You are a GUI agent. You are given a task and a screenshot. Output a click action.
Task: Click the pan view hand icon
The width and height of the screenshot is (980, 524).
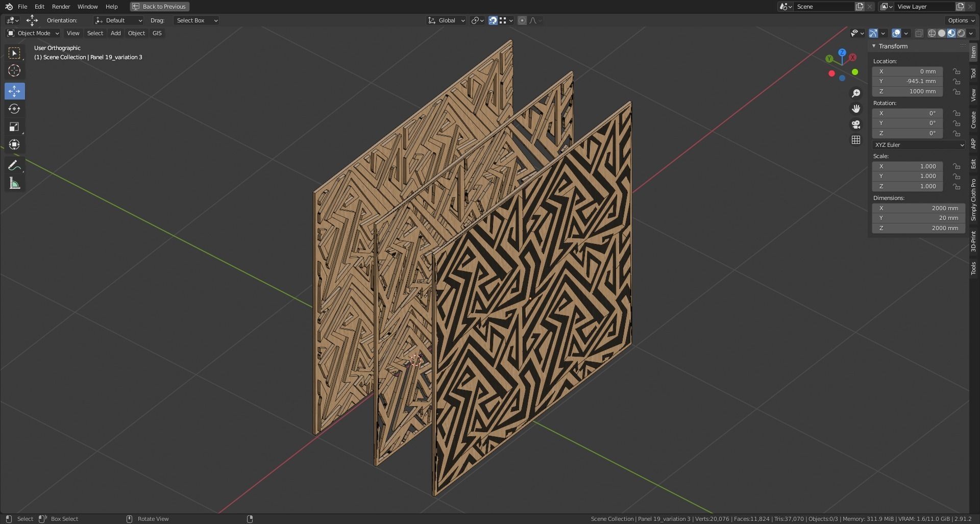pyautogui.click(x=856, y=109)
